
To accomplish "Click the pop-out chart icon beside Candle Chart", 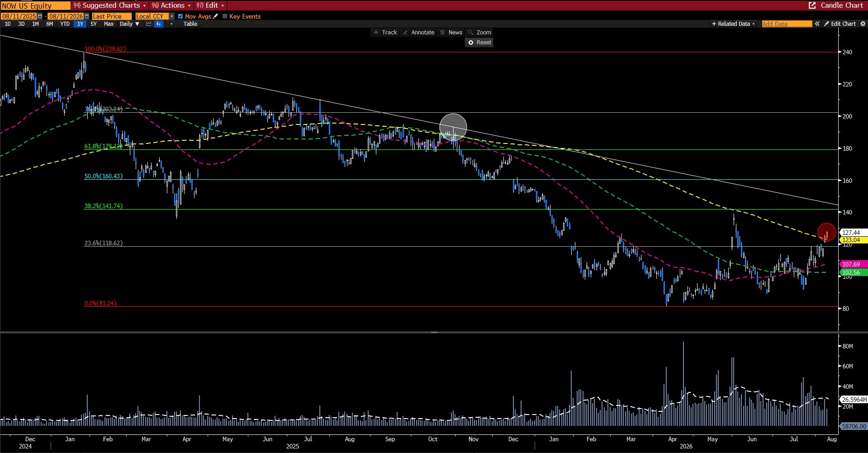I will [x=812, y=5].
